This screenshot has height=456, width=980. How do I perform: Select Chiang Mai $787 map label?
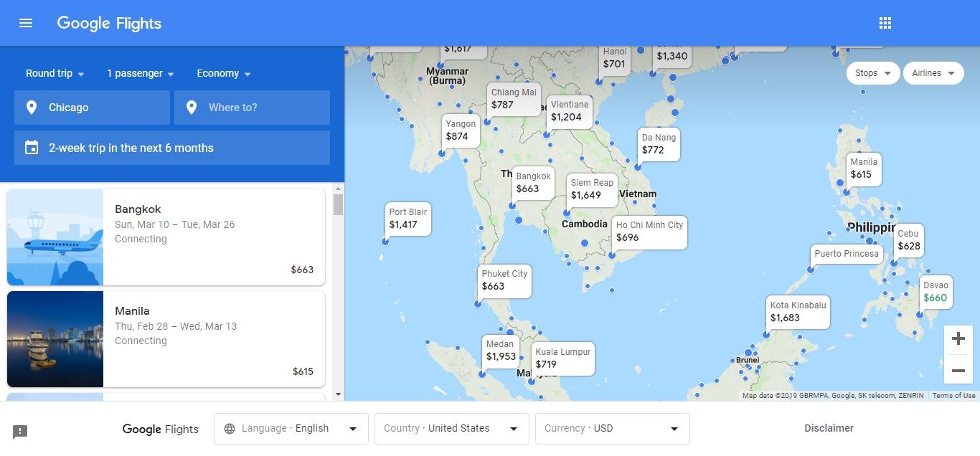pyautogui.click(x=514, y=99)
